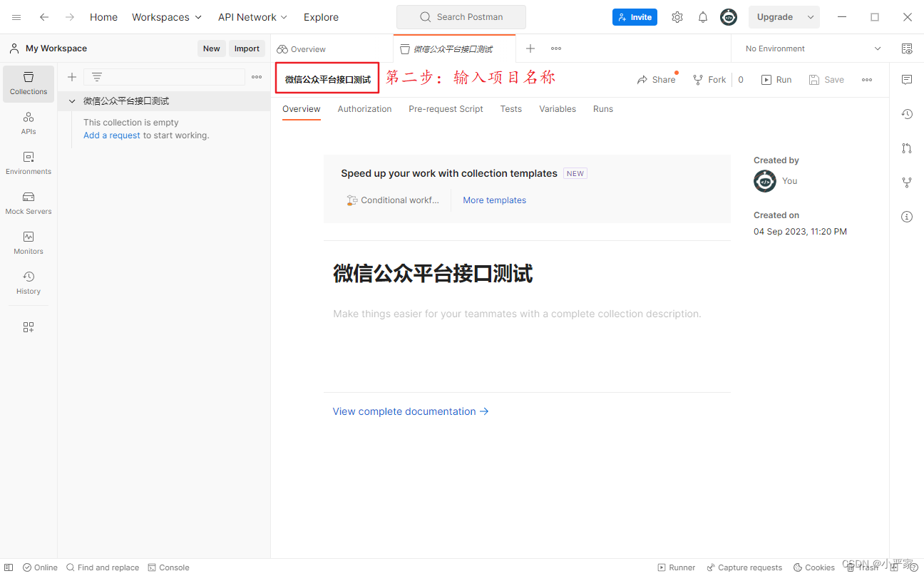Click the configure sidebar grid-plus icon

click(29, 327)
